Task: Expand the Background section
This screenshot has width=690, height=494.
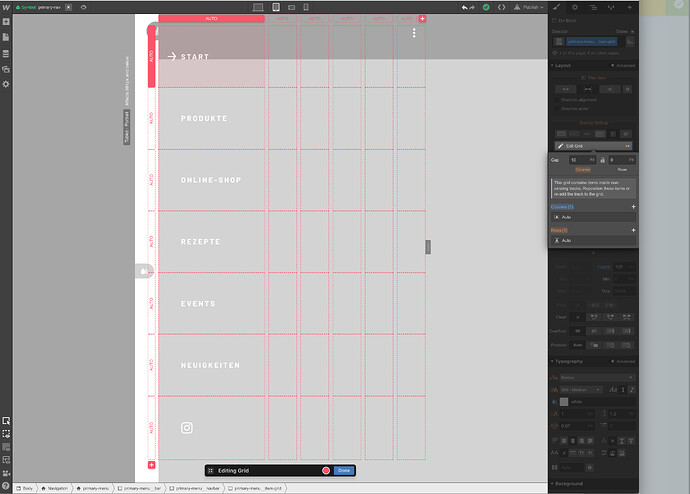Action: click(567, 483)
